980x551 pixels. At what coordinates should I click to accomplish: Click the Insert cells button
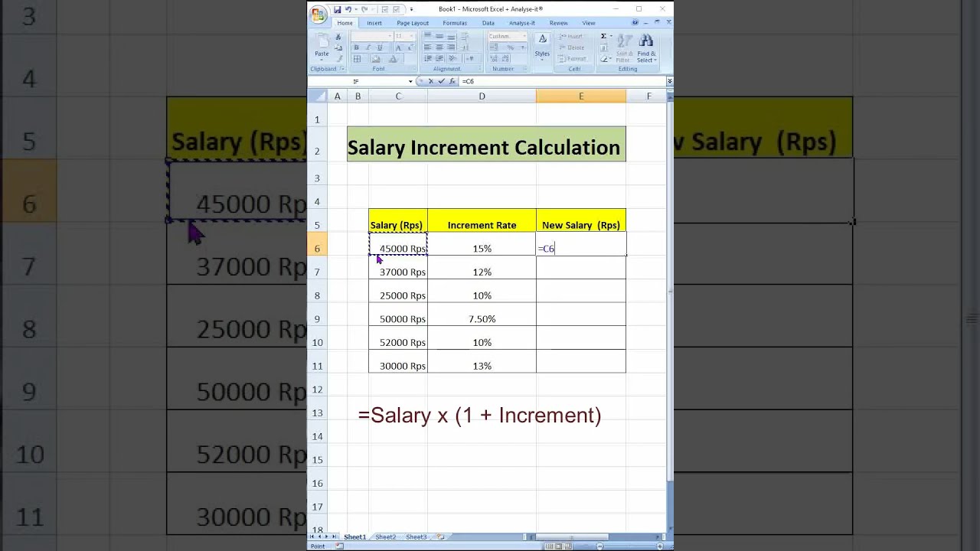570,36
